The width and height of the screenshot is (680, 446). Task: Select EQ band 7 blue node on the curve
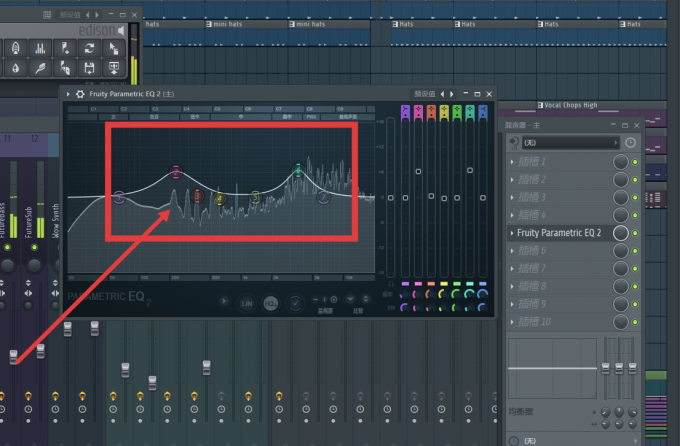pos(323,197)
